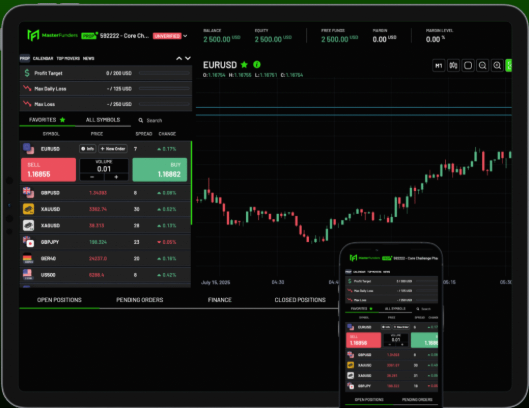Image resolution: width=529 pixels, height=408 pixels.
Task: Zoom in the chart with the plus magnifier
Action: click(497, 65)
